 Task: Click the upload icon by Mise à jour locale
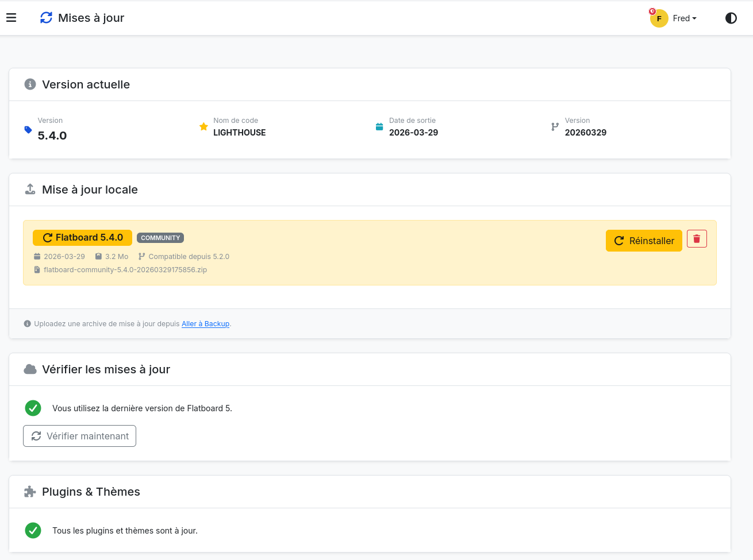[30, 190]
